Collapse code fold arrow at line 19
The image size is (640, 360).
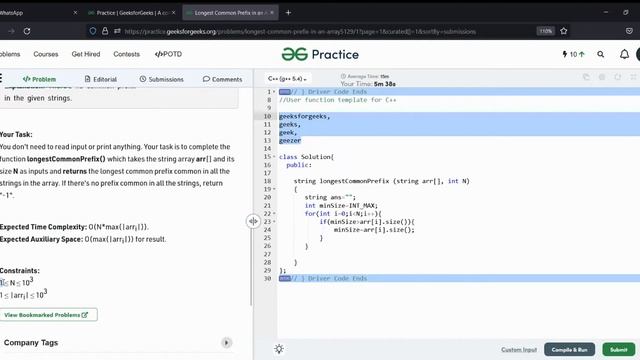tap(274, 189)
